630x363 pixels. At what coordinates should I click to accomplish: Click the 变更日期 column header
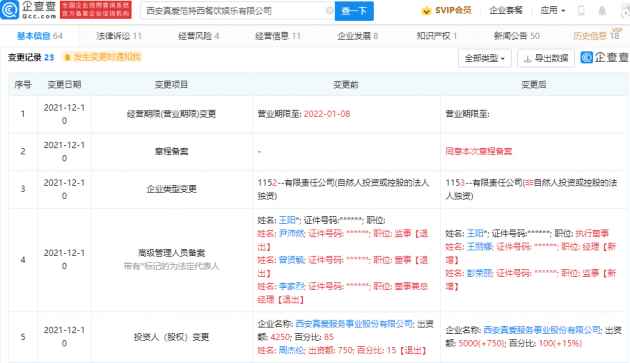point(64,84)
